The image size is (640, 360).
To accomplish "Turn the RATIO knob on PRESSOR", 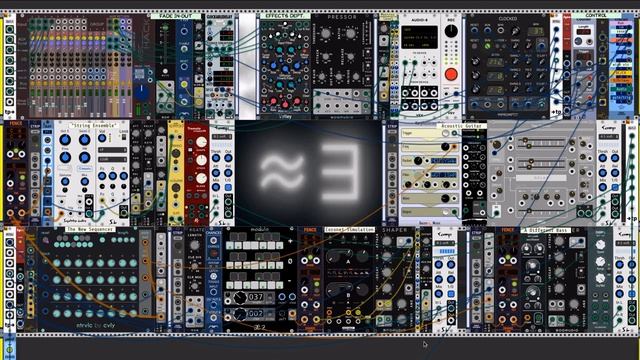I will (351, 33).
